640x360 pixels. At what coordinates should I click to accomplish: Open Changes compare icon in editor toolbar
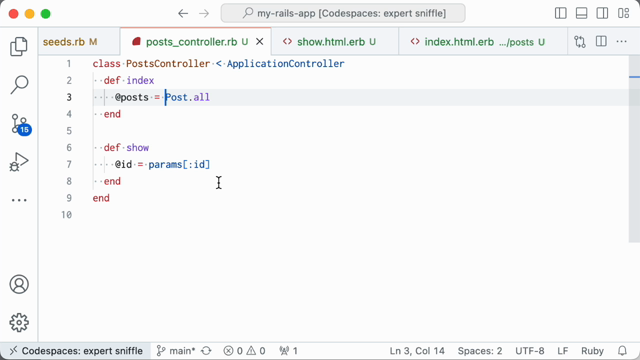(580, 42)
